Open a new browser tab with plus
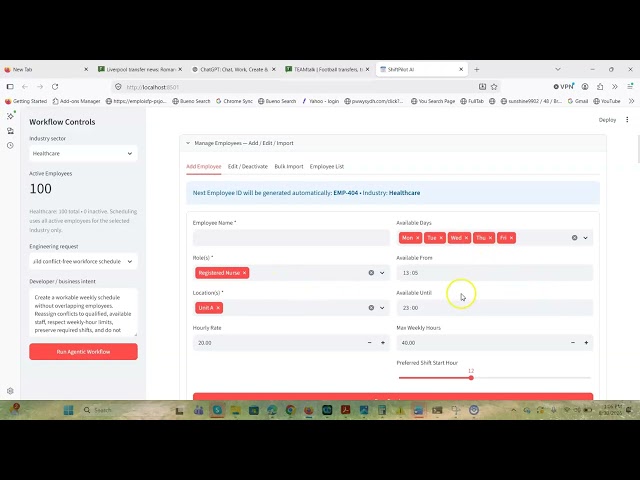The height and width of the screenshot is (480, 640). point(476,69)
